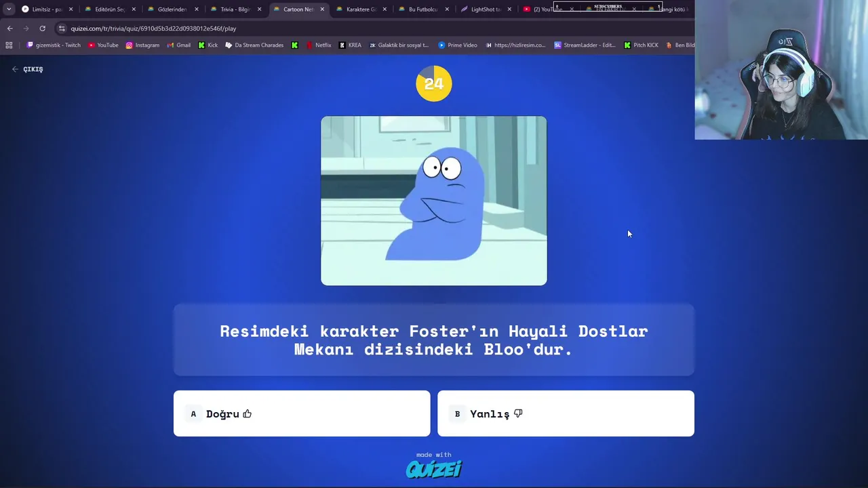Open site information icon in address bar

tap(62, 28)
